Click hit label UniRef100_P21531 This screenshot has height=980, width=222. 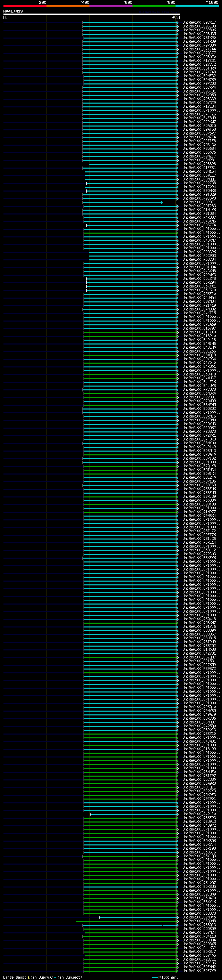tap(199, 661)
